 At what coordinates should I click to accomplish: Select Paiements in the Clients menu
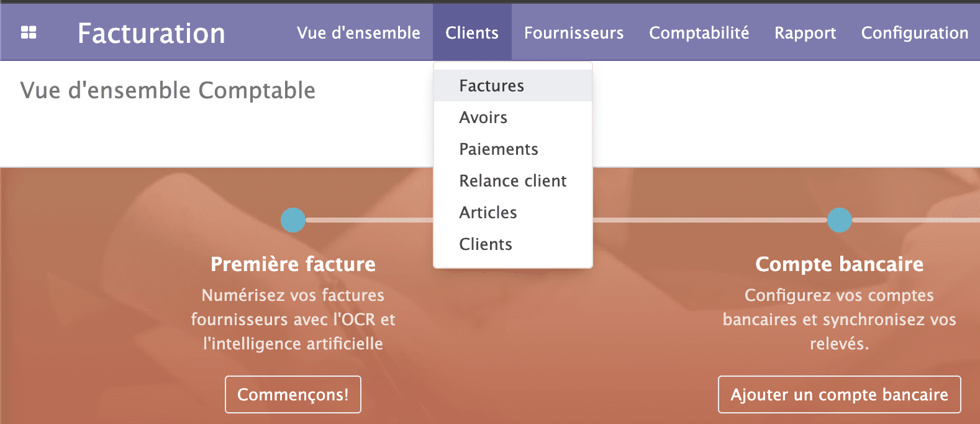pyautogui.click(x=498, y=149)
